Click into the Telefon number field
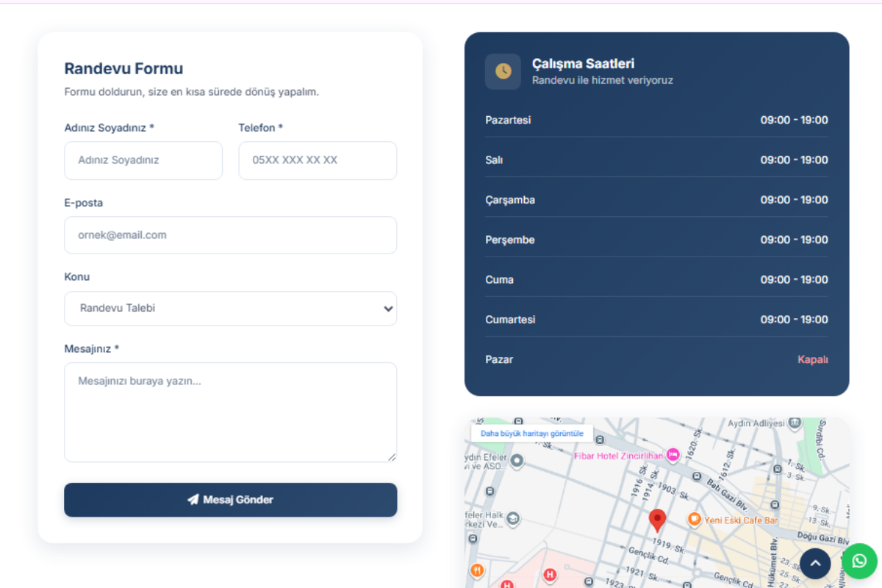Screen dimensions: 882x588 [318, 160]
